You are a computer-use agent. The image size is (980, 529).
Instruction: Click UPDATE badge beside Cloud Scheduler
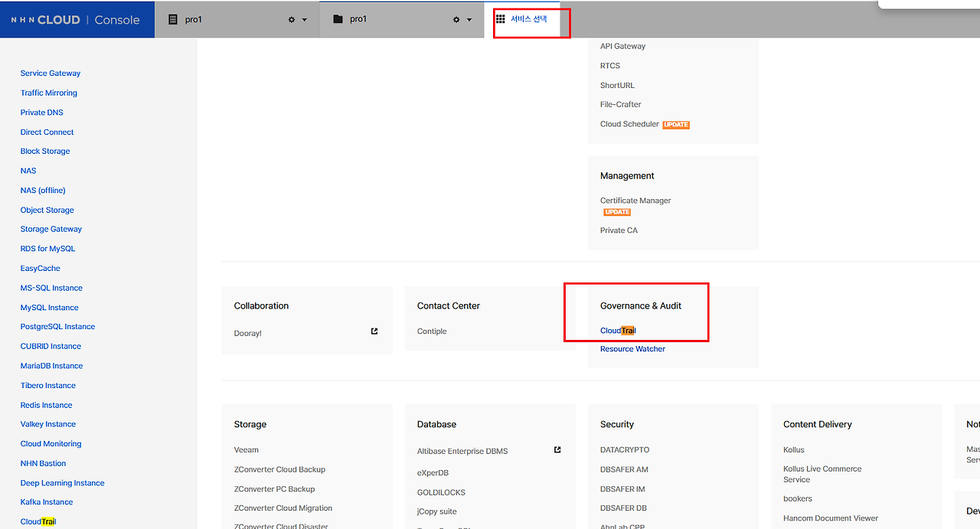676,125
